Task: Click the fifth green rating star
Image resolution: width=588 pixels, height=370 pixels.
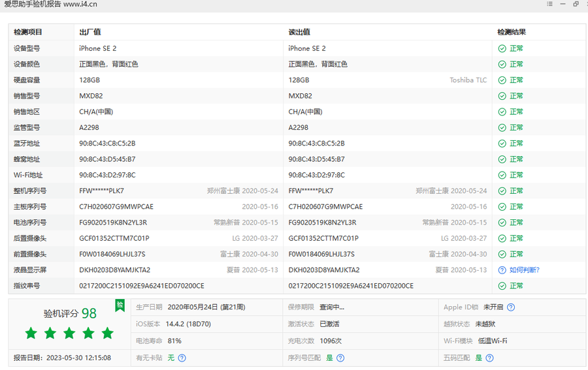Action: [108, 333]
